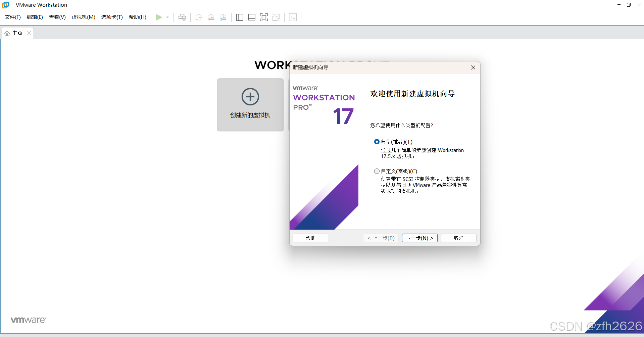Select the 自定义(高级)(C) radio option
The image size is (644, 337).
click(377, 171)
